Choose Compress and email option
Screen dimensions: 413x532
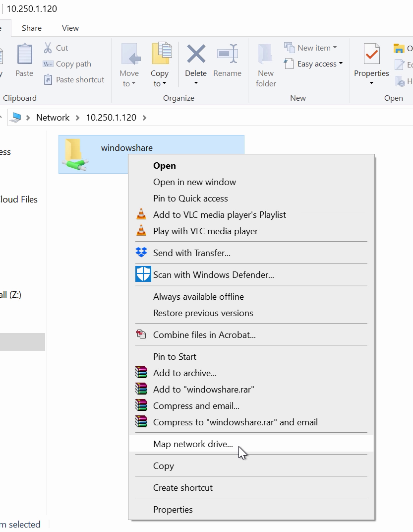[251, 406]
